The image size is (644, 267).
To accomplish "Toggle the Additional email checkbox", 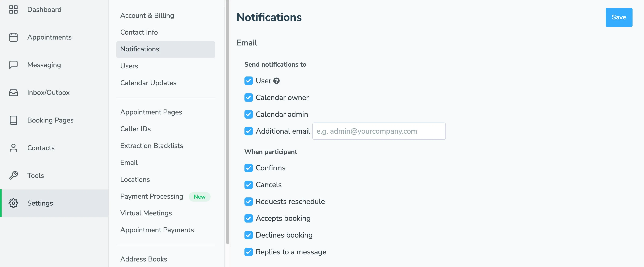I will tap(248, 131).
